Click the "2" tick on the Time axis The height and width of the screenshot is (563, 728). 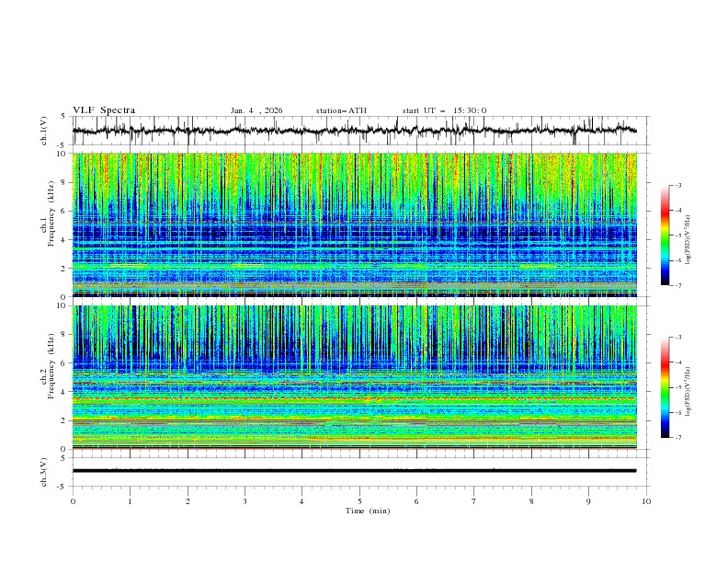point(188,501)
